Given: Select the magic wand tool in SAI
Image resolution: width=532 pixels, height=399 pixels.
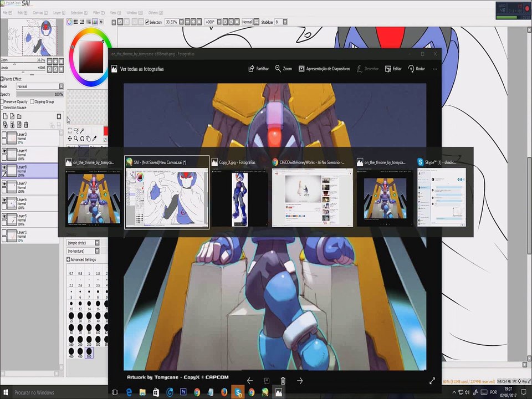Looking at the screenshot, I should tap(82, 131).
